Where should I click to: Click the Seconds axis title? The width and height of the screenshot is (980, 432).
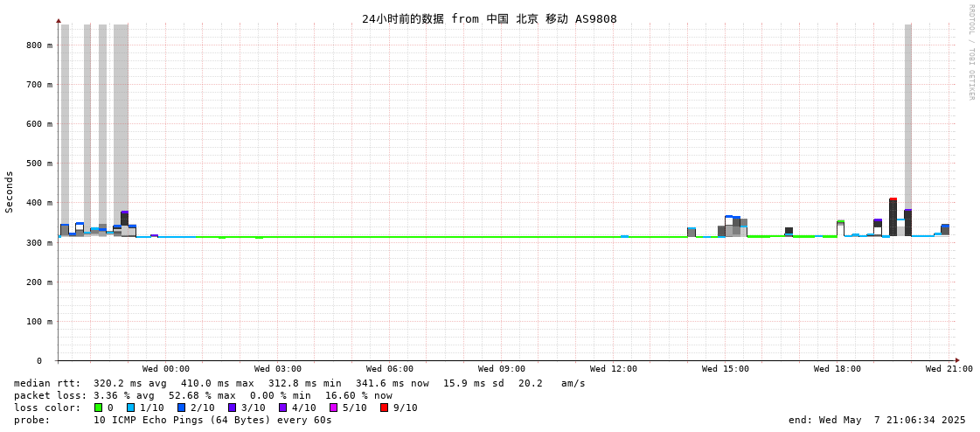click(x=10, y=192)
